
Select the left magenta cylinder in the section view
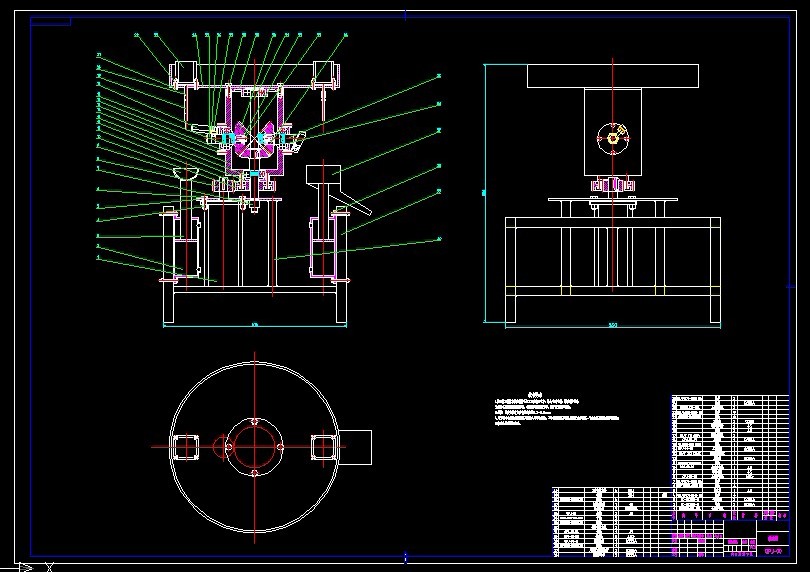(187, 247)
